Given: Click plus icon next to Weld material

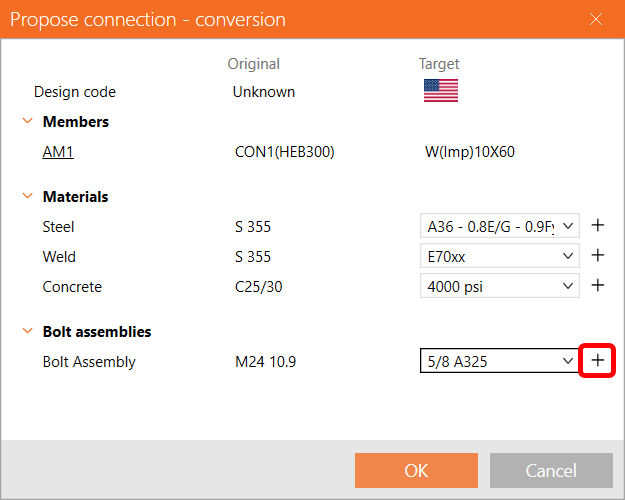Looking at the screenshot, I should 598,256.
